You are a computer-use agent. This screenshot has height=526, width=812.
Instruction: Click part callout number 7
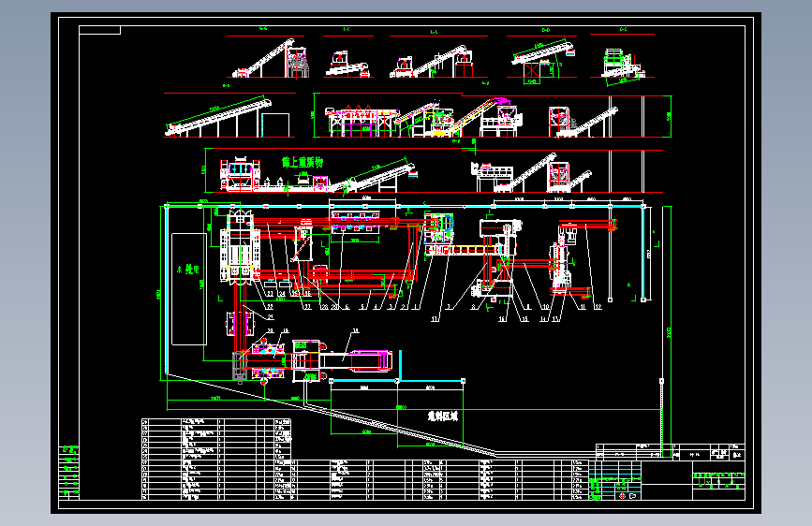(x=449, y=307)
